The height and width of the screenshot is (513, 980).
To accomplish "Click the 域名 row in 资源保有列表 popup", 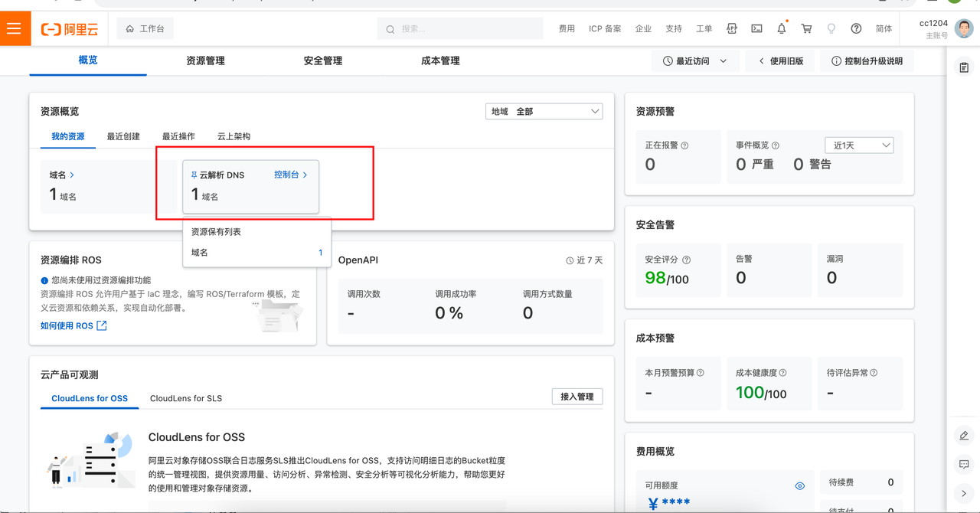I will 256,252.
